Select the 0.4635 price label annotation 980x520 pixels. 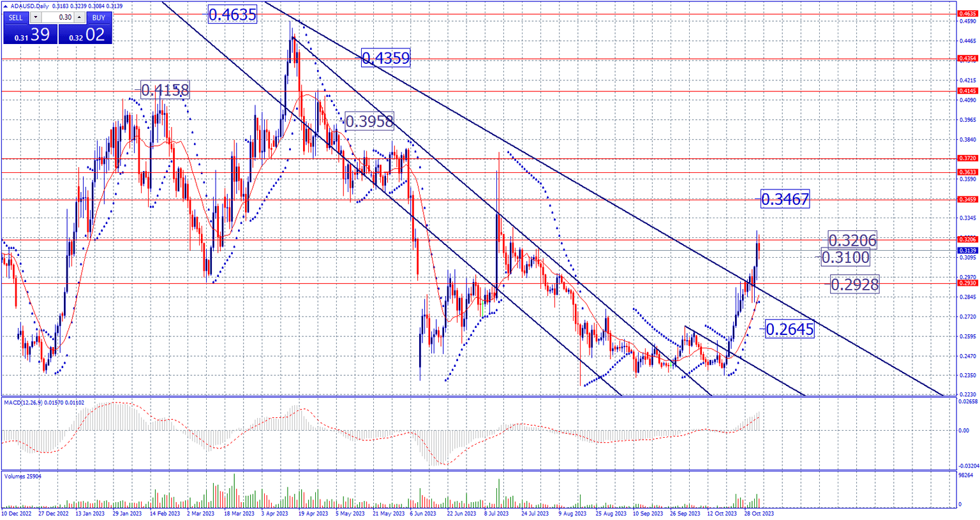232,15
